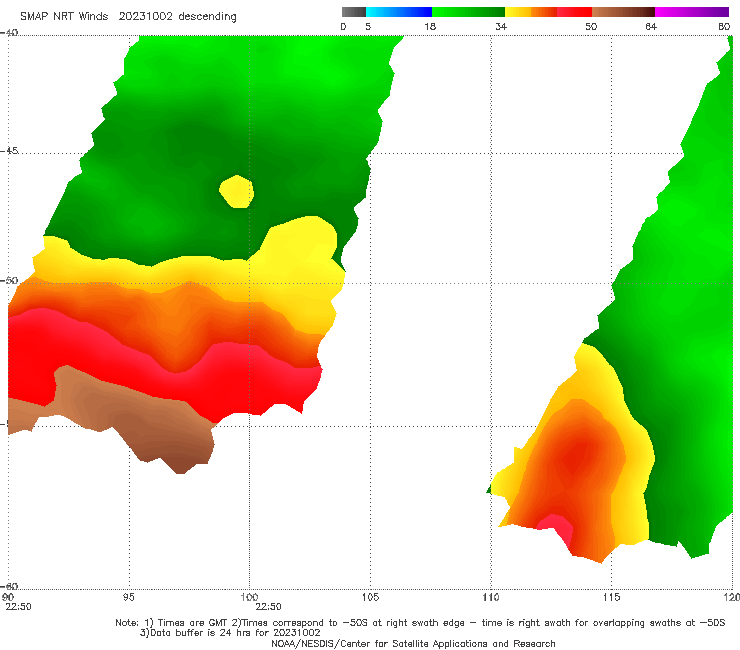Click the date '20231002' in the title

145,17
